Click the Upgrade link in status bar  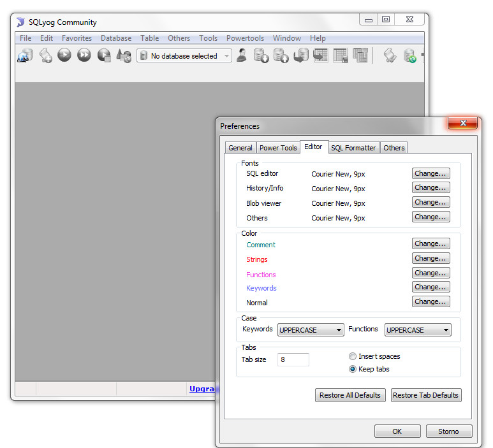tap(202, 389)
